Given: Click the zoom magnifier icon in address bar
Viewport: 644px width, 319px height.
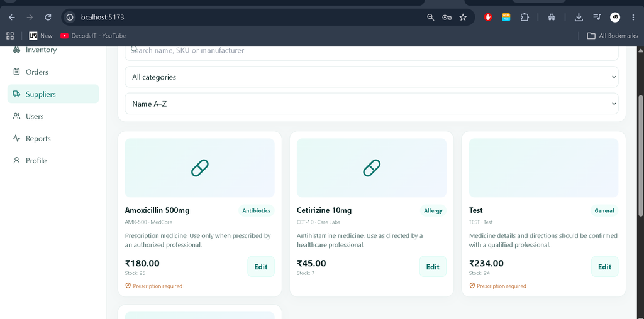Looking at the screenshot, I should (430, 17).
